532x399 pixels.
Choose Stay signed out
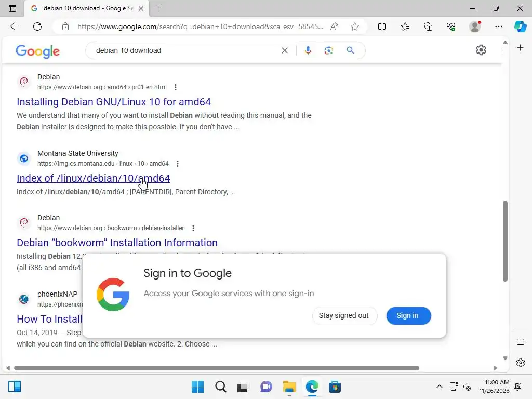coord(344,315)
